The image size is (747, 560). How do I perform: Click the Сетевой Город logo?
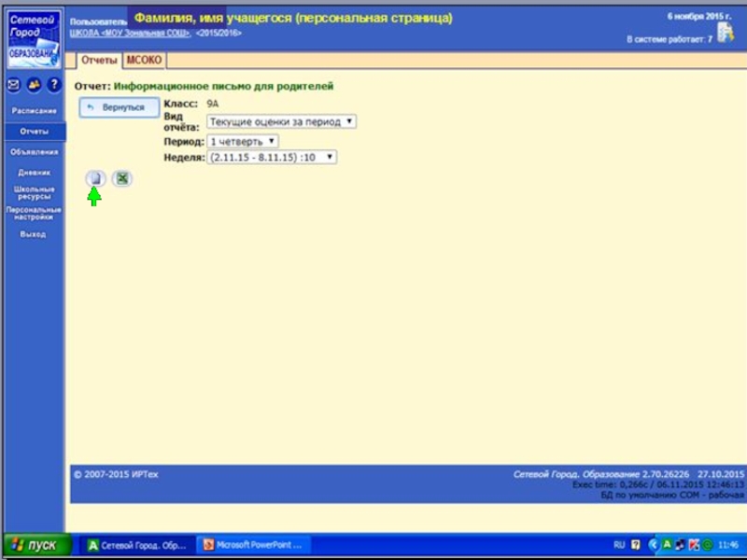click(x=33, y=38)
